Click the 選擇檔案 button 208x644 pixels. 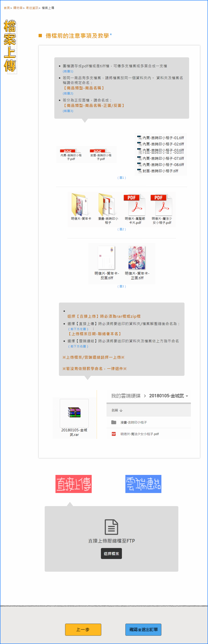(x=111, y=554)
